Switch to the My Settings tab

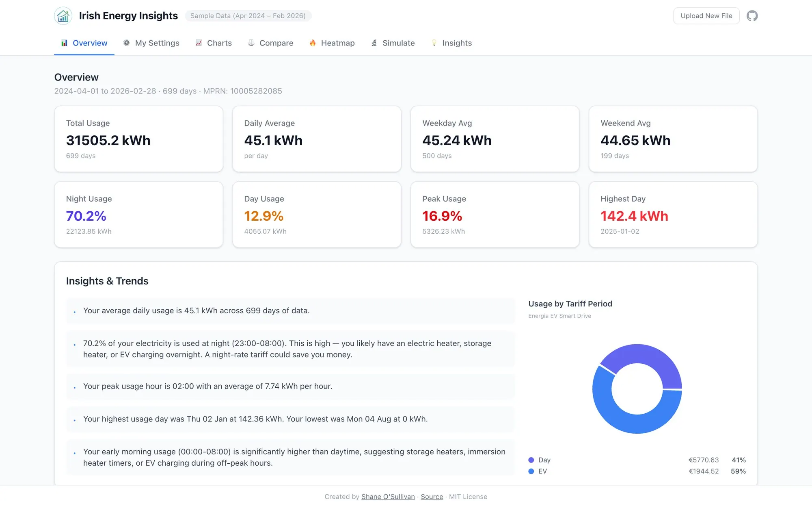151,43
